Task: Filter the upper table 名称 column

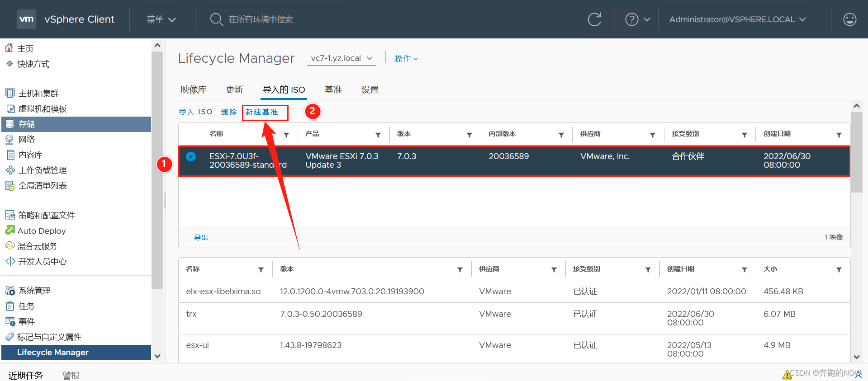Action: (286, 135)
